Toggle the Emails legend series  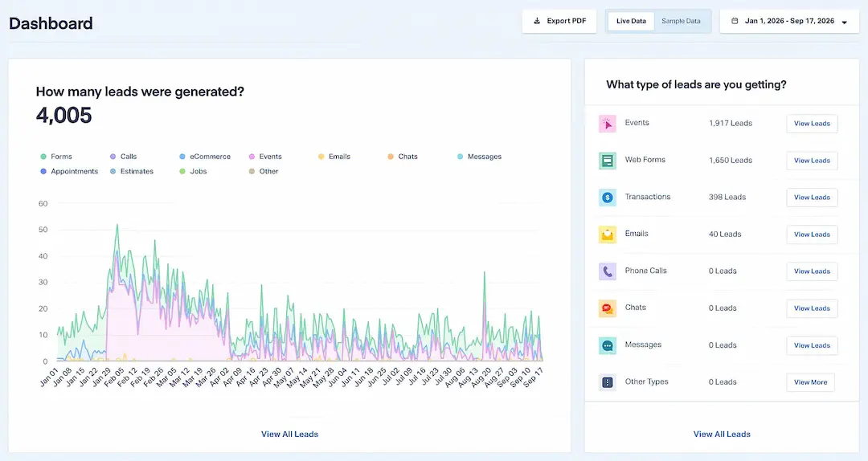pos(334,157)
